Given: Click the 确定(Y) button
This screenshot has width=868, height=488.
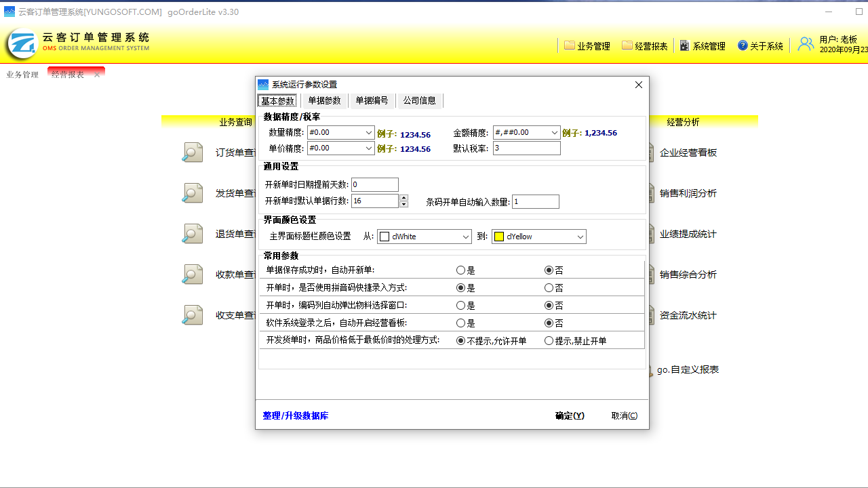Looking at the screenshot, I should pos(570,415).
